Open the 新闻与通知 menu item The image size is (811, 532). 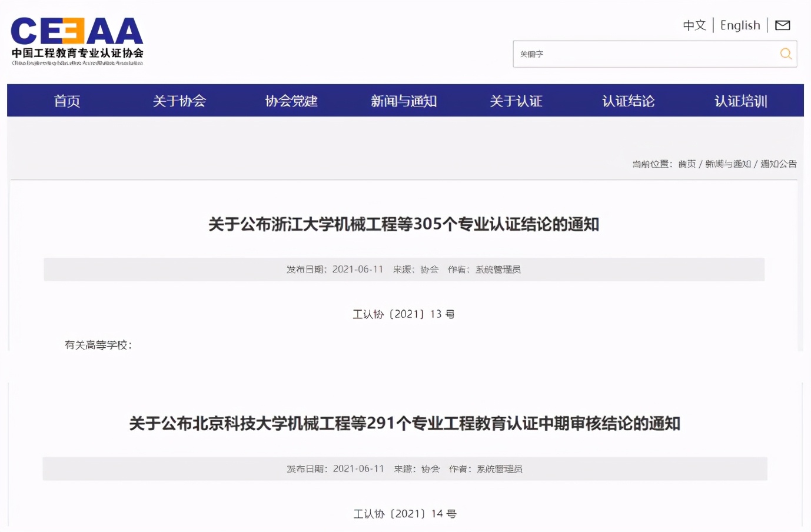click(404, 101)
